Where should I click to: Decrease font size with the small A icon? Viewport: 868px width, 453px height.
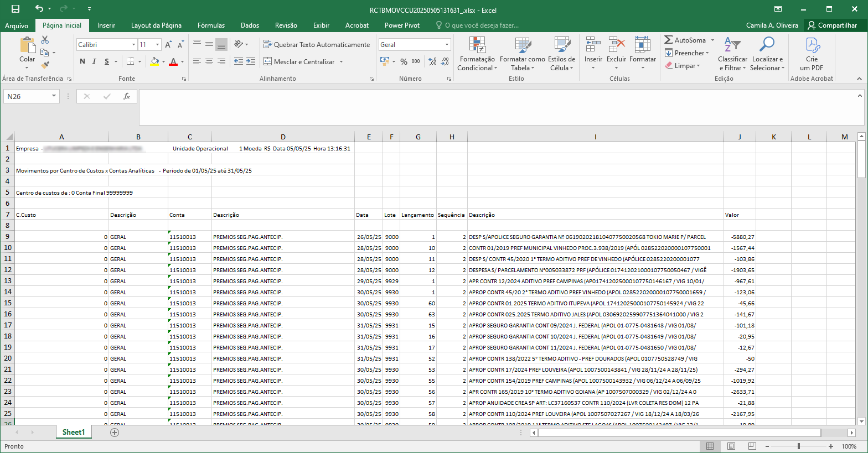180,44
